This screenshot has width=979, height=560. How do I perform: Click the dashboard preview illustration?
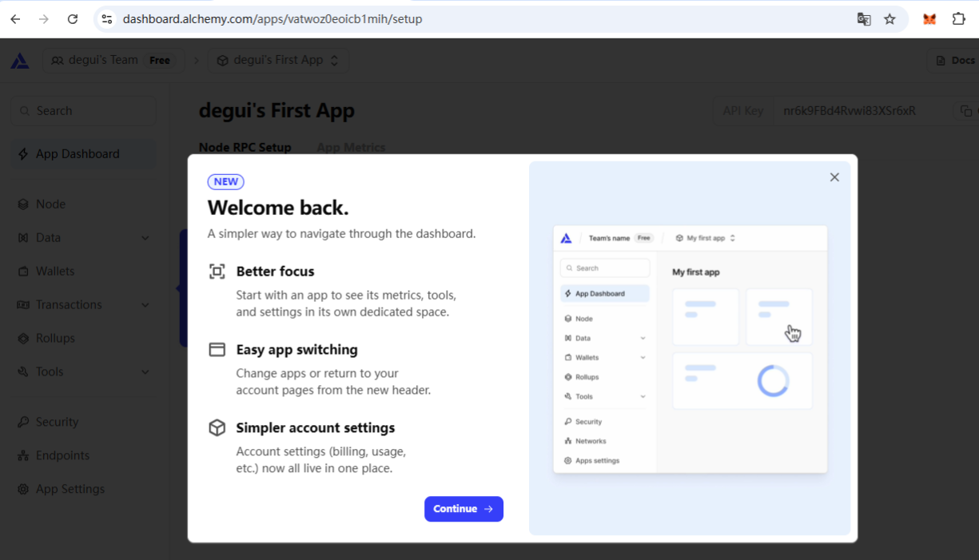click(x=690, y=348)
